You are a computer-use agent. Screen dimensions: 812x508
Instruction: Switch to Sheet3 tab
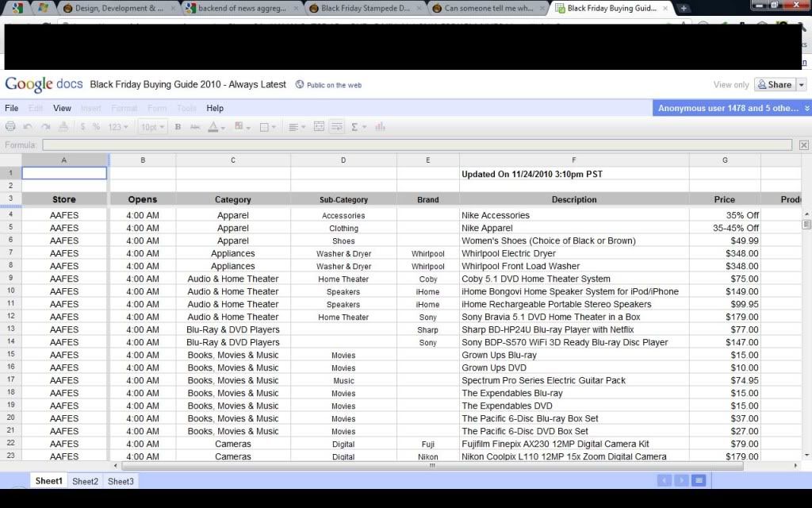click(121, 481)
